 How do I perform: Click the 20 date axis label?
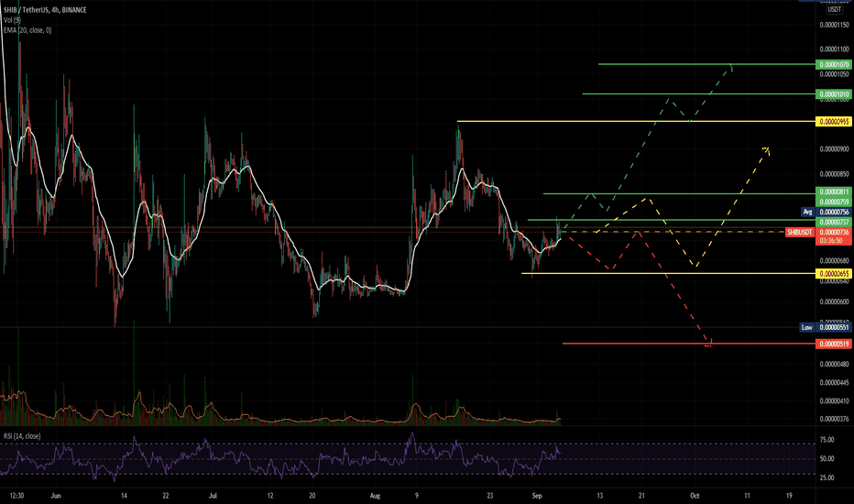pyautogui.click(x=312, y=496)
